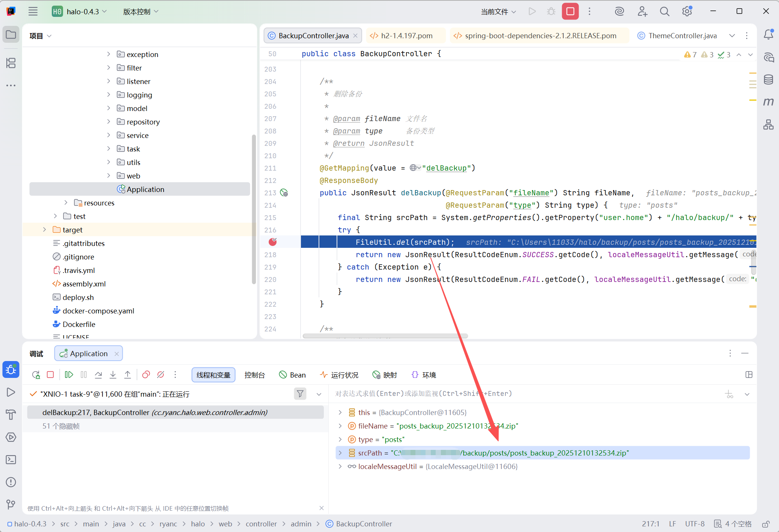Toggle thread frames filter icon
Screen dimensions: 779x532
[300, 394]
